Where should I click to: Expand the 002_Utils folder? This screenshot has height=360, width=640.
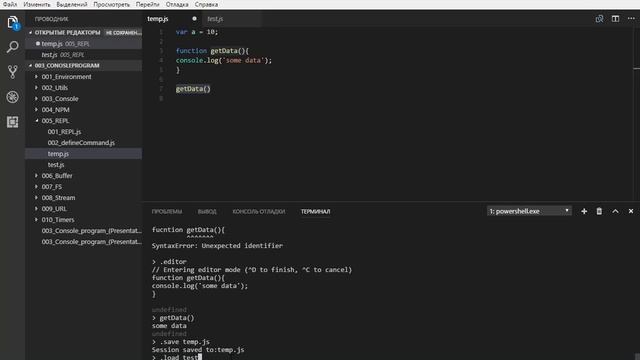(x=36, y=88)
